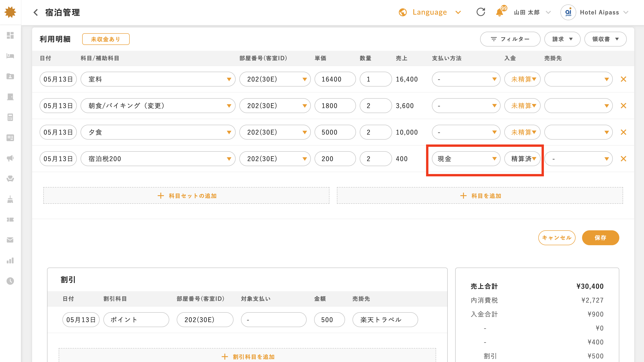Screen dimensions: 644x362
Task: Open 精算済 deposit status dropdown
Action: (522, 159)
